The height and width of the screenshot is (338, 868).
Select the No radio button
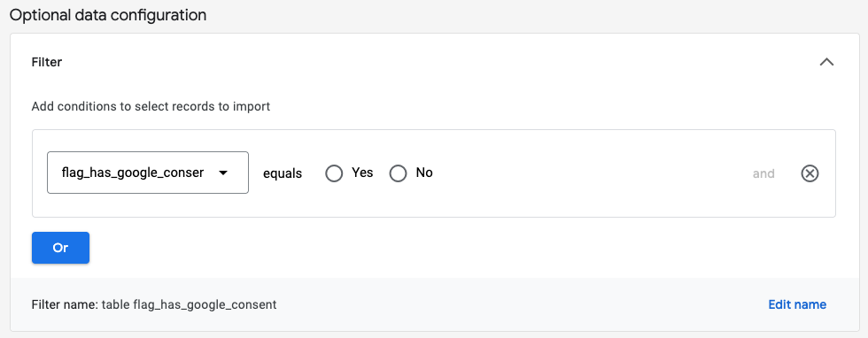coord(398,173)
